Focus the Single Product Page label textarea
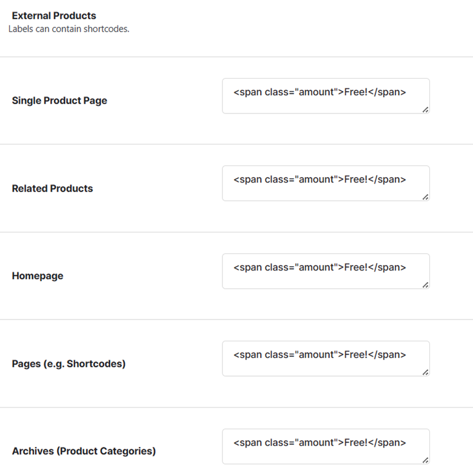This screenshot has width=473, height=476. tap(326, 96)
